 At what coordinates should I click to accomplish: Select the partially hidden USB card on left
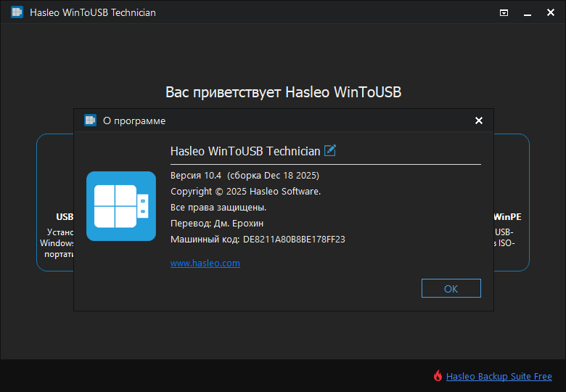pyautogui.click(x=55, y=203)
